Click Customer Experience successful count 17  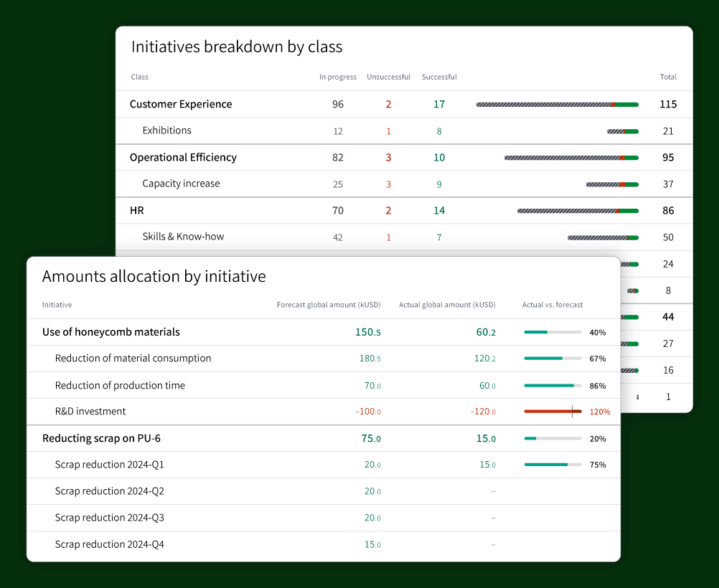click(x=439, y=105)
